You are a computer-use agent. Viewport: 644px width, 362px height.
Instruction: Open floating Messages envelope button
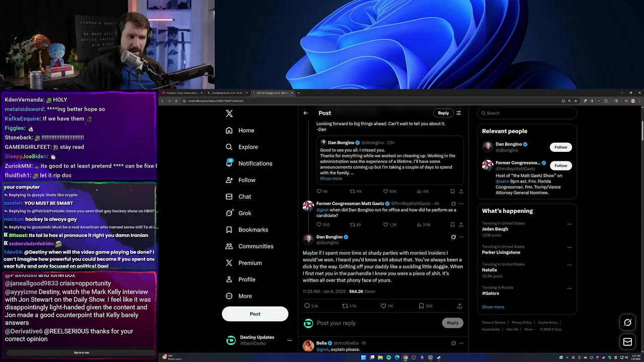(x=627, y=342)
